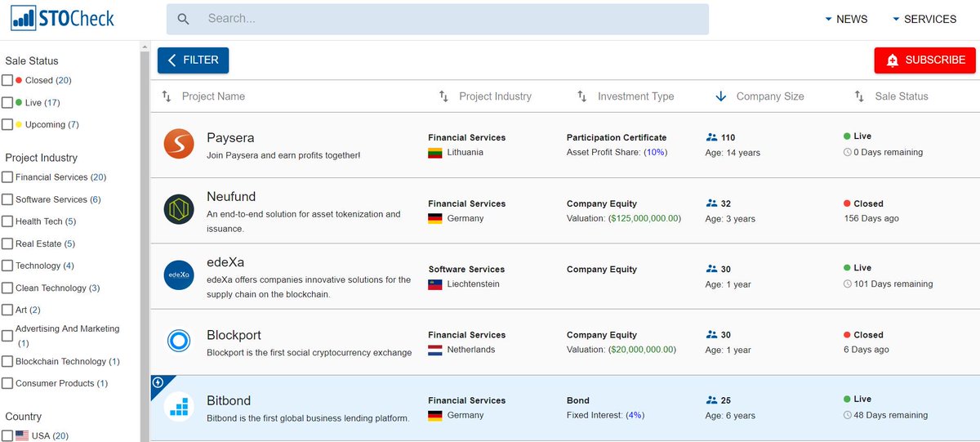Image resolution: width=980 pixels, height=442 pixels.
Task: Click the sort icon for Project Industry
Action: (443, 96)
